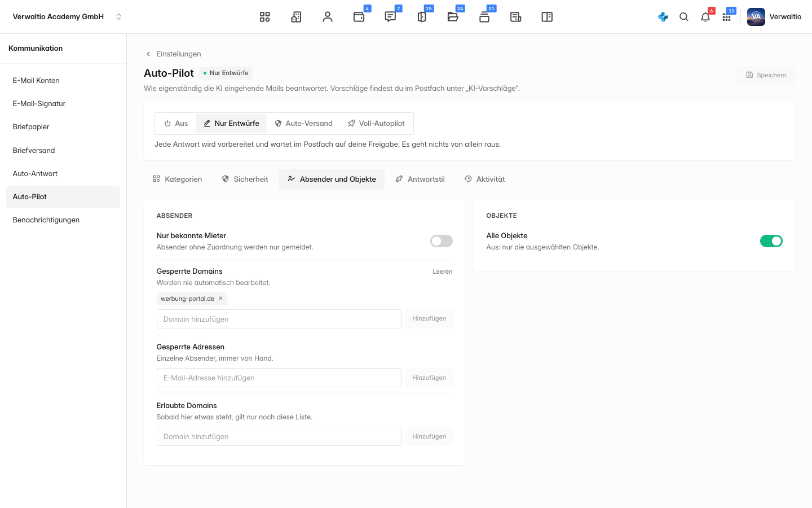Focus the Erlaubte Domains input field

279,436
